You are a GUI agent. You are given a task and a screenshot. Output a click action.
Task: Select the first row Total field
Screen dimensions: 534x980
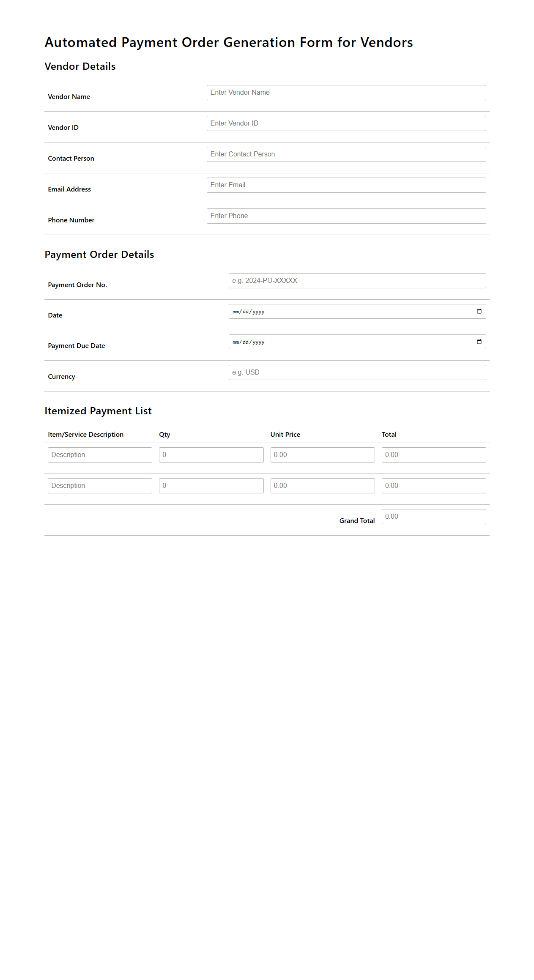[x=433, y=455]
